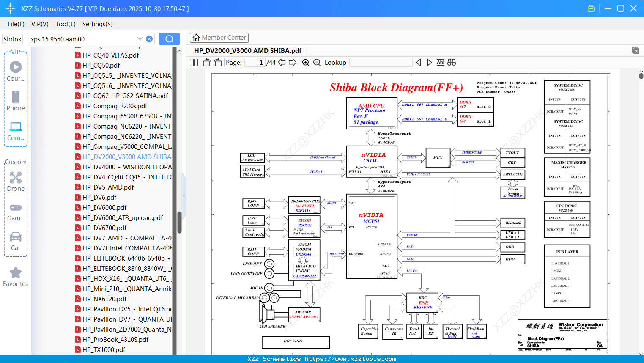Image resolution: width=644 pixels, height=363 pixels.
Task: Click the binoculars search icon
Action: pyautogui.click(x=452, y=62)
